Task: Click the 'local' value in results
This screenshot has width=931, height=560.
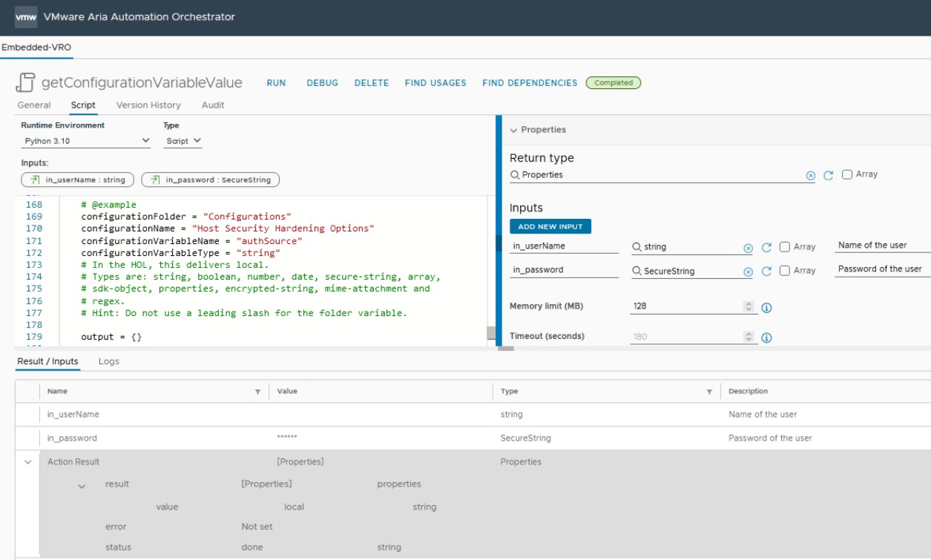Action: tap(294, 507)
